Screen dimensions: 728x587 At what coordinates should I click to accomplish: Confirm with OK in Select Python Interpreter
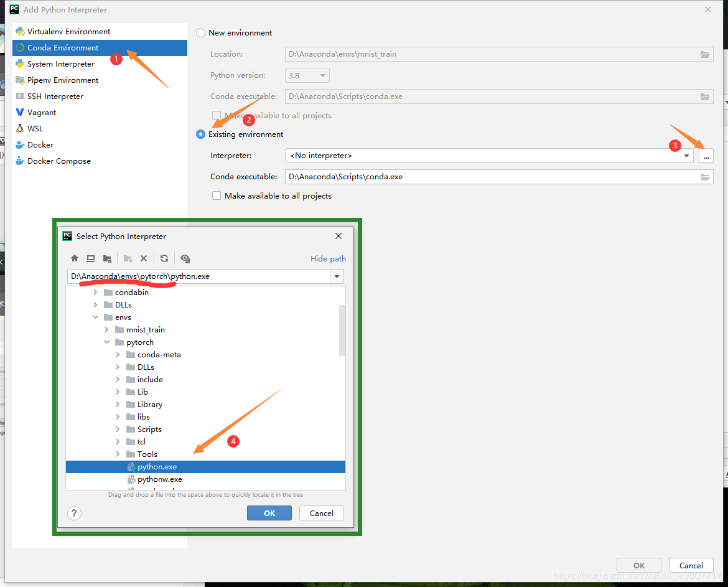269,513
